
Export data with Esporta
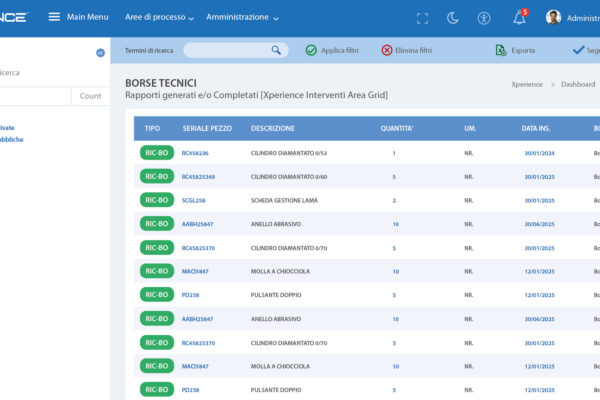click(x=515, y=50)
